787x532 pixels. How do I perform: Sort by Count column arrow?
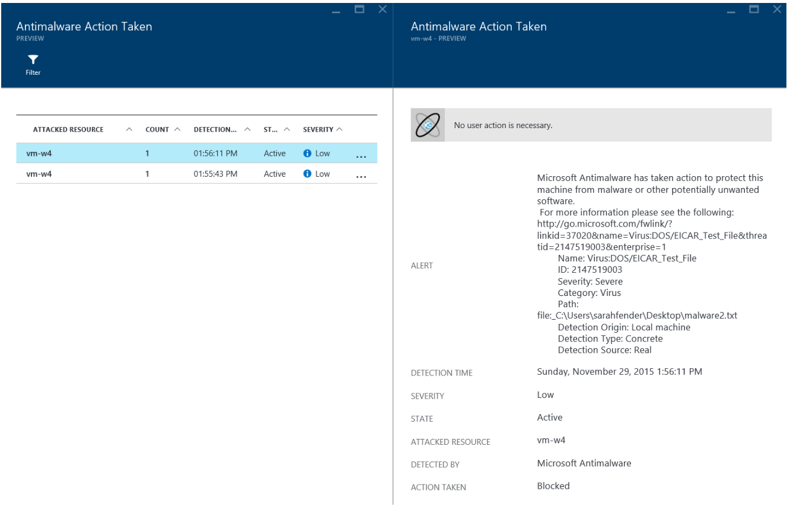tap(177, 129)
